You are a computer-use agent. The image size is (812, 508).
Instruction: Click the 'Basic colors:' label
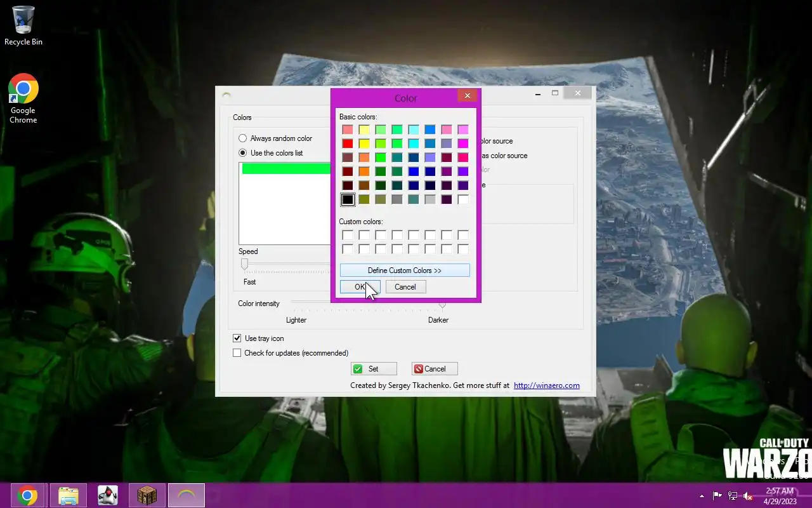click(x=358, y=117)
